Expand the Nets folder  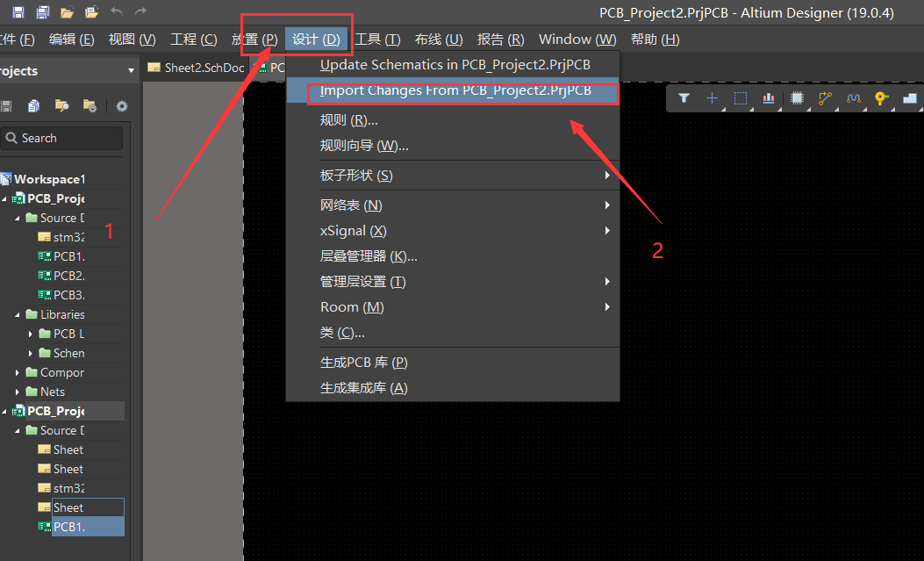point(17,392)
